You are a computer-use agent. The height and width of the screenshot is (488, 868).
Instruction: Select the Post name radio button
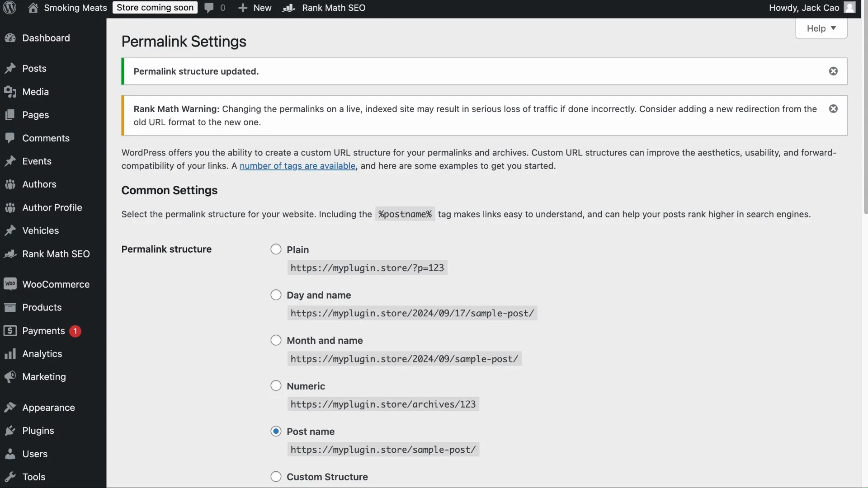[276, 432]
